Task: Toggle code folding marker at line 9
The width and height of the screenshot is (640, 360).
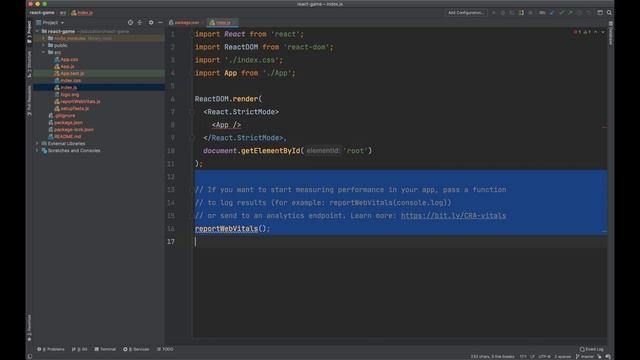Action: (191, 138)
